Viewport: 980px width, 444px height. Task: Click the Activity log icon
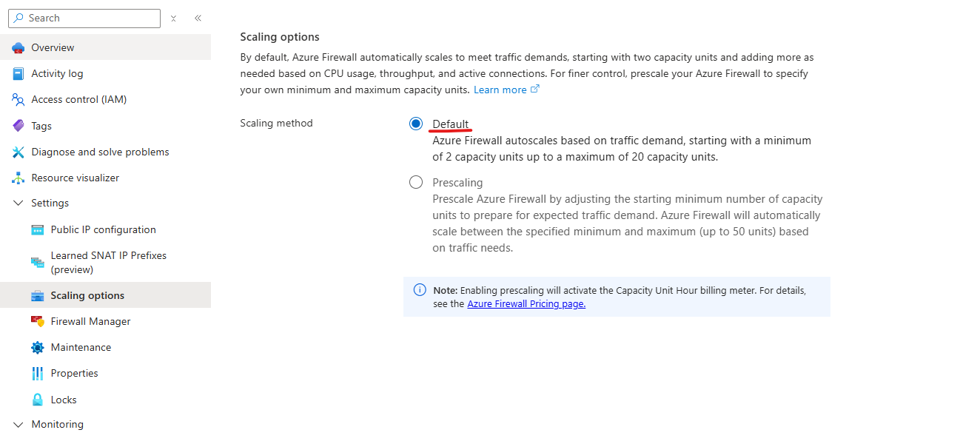tap(19, 74)
